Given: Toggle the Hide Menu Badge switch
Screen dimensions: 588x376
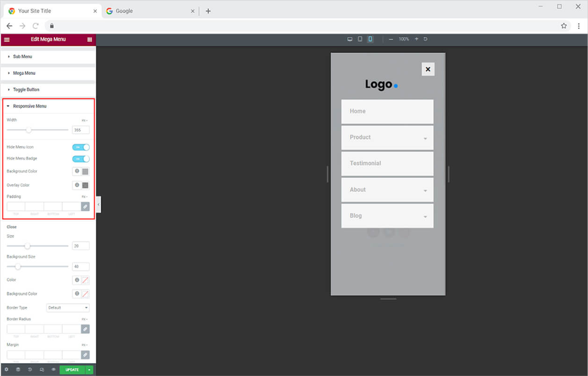Looking at the screenshot, I should [x=80, y=159].
